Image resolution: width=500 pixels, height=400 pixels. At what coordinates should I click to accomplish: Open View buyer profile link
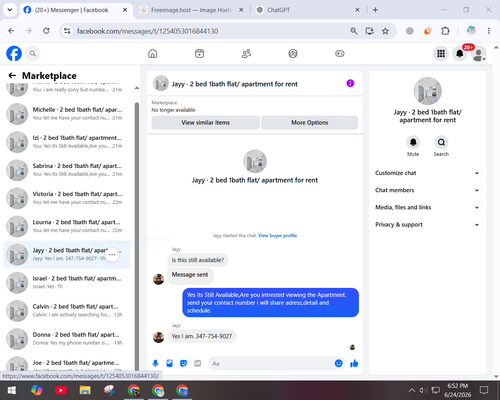point(277,235)
